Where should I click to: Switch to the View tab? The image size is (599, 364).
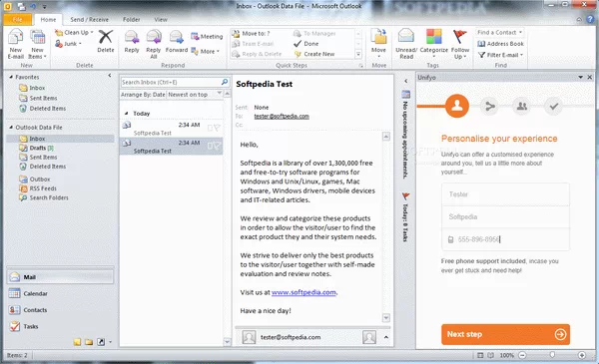[161, 20]
